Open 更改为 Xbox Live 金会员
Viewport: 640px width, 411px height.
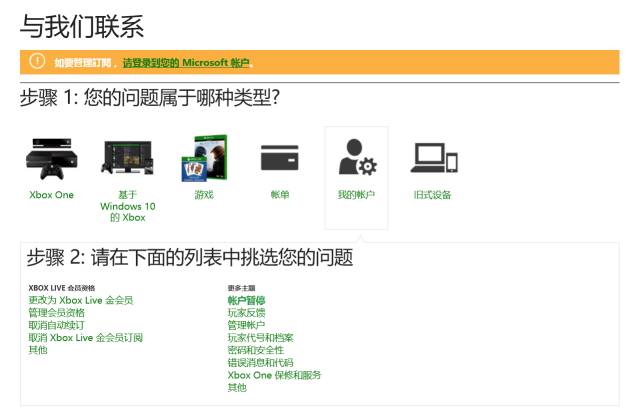[81, 300]
